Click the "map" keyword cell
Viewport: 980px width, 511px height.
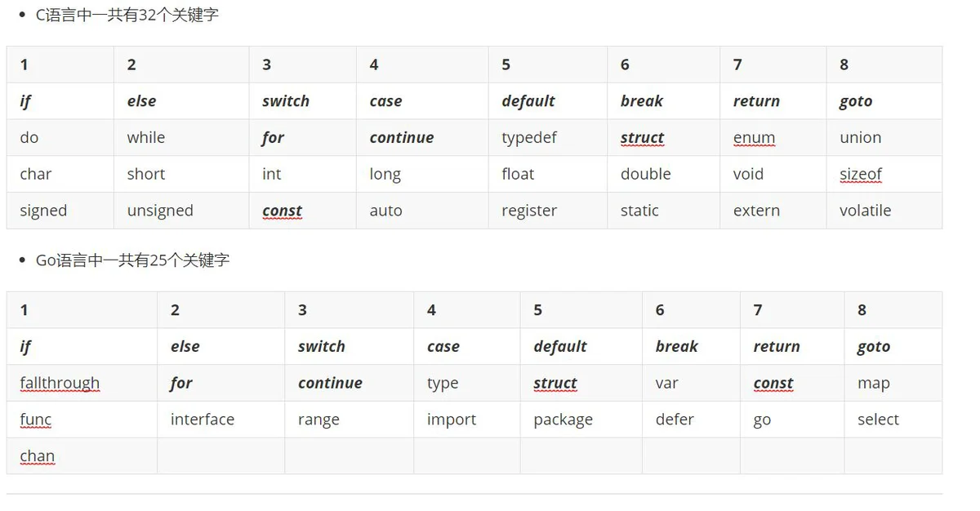pos(873,383)
